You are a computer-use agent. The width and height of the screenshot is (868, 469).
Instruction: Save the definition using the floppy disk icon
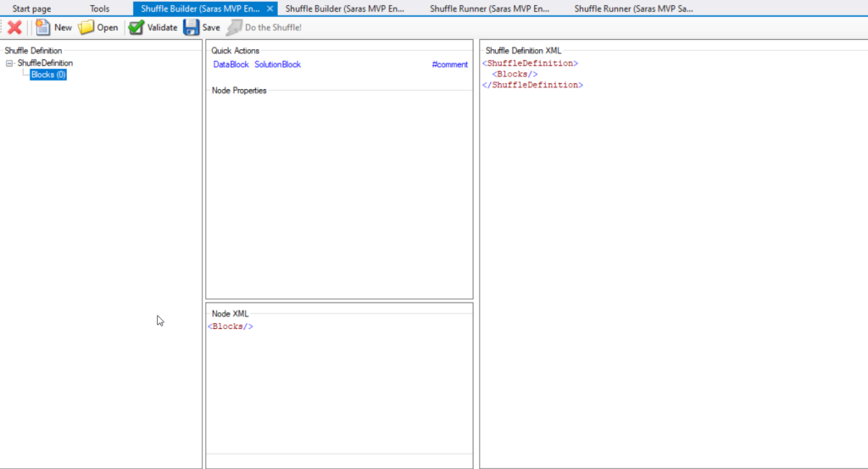202,27
